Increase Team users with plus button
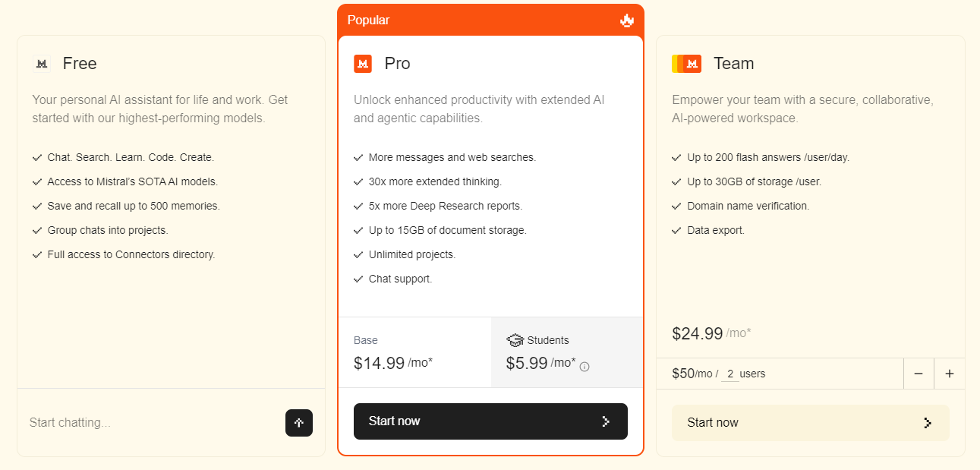 coord(949,374)
